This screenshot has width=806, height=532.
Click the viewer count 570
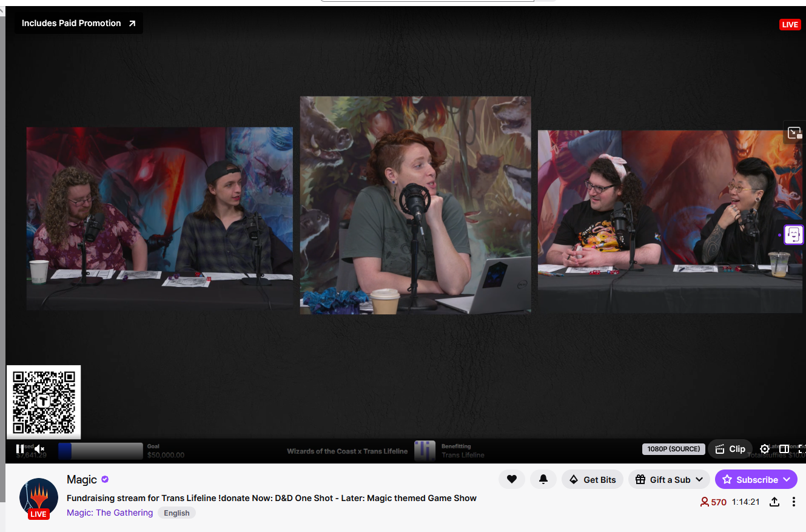713,502
